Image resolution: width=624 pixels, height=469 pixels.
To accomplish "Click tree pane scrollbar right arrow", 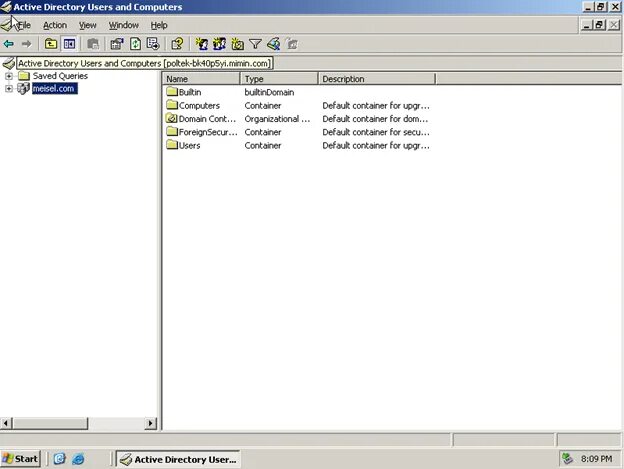I will click(150, 423).
